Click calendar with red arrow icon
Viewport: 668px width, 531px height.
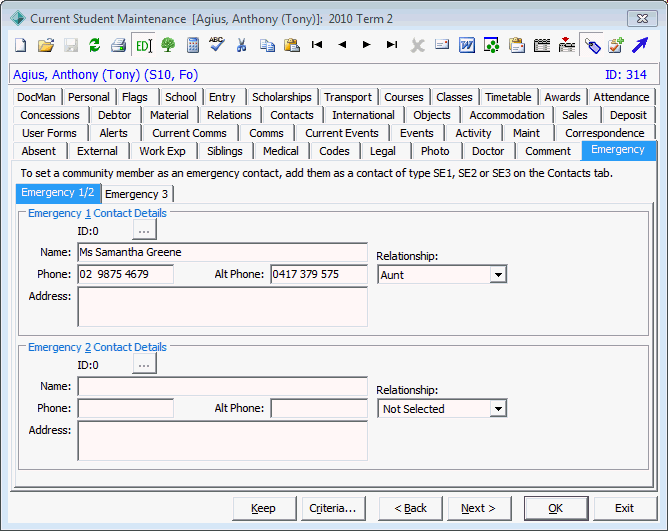[x=567, y=45]
